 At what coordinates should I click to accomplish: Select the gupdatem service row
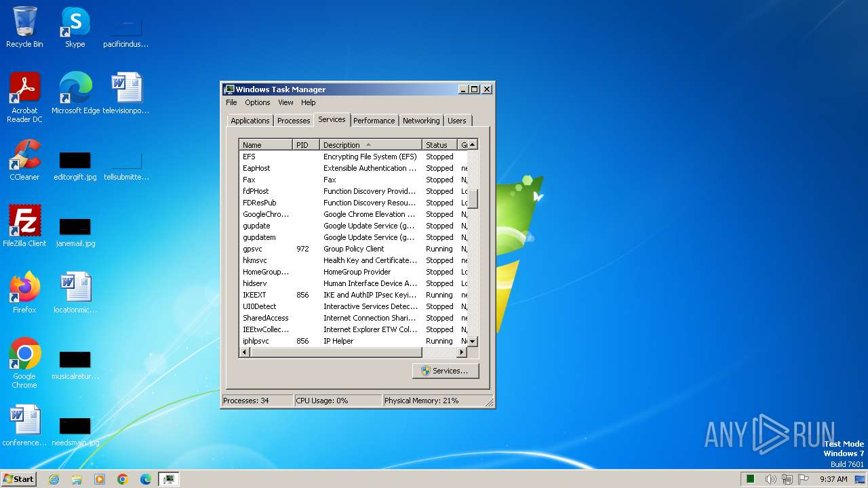click(x=353, y=237)
